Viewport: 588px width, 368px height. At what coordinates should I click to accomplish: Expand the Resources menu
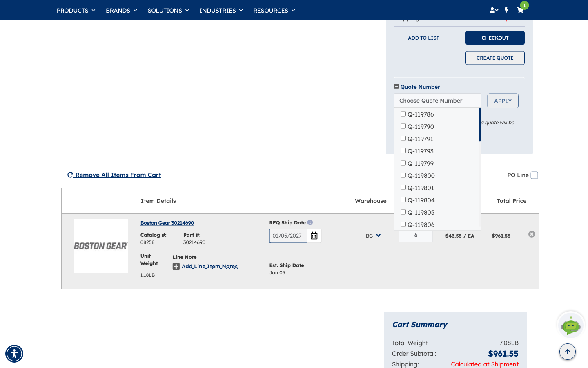pyautogui.click(x=274, y=10)
